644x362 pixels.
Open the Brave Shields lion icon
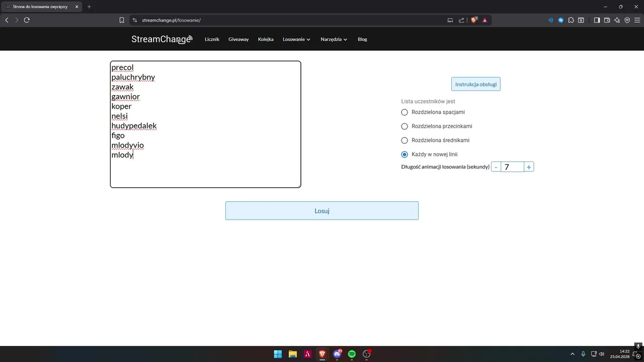474,20
